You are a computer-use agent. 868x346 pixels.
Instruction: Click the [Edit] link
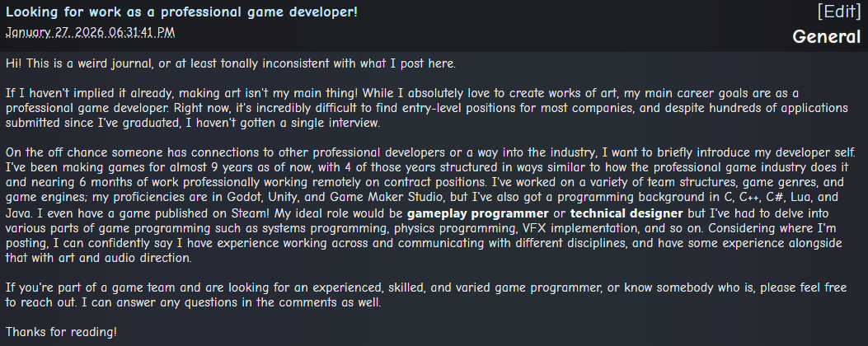pyautogui.click(x=838, y=12)
